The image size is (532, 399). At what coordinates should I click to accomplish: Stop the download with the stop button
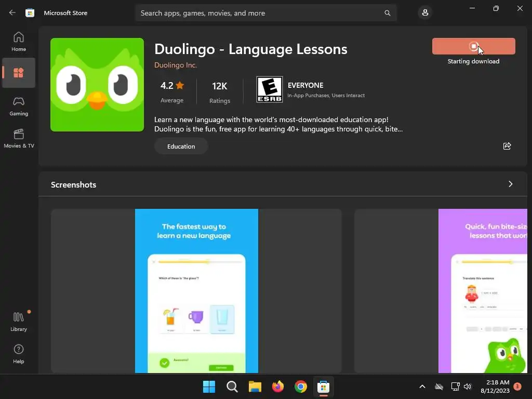(474, 46)
